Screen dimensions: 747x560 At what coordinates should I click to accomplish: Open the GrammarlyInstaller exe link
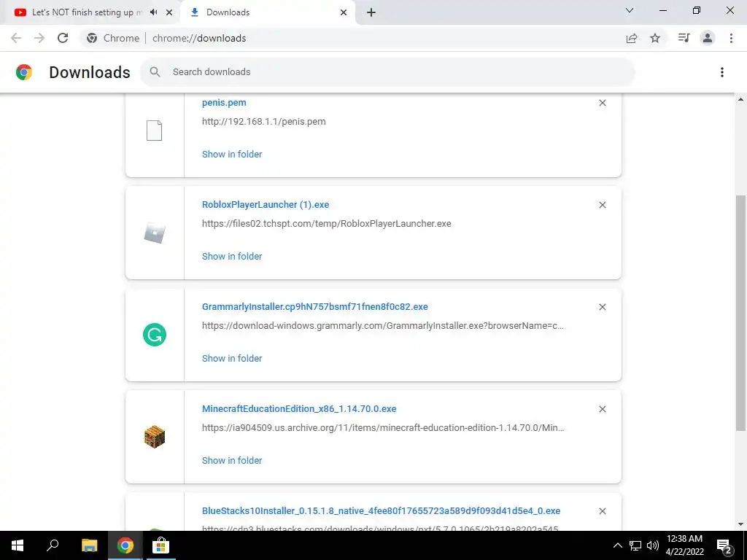click(315, 307)
